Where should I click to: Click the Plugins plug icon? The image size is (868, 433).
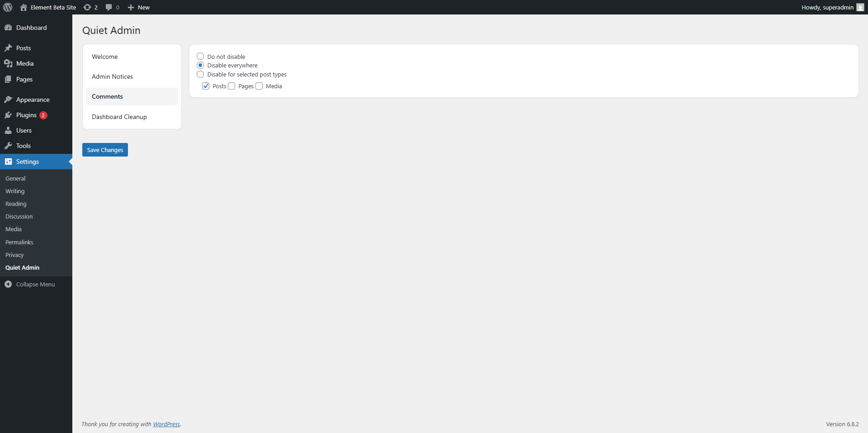coord(8,115)
